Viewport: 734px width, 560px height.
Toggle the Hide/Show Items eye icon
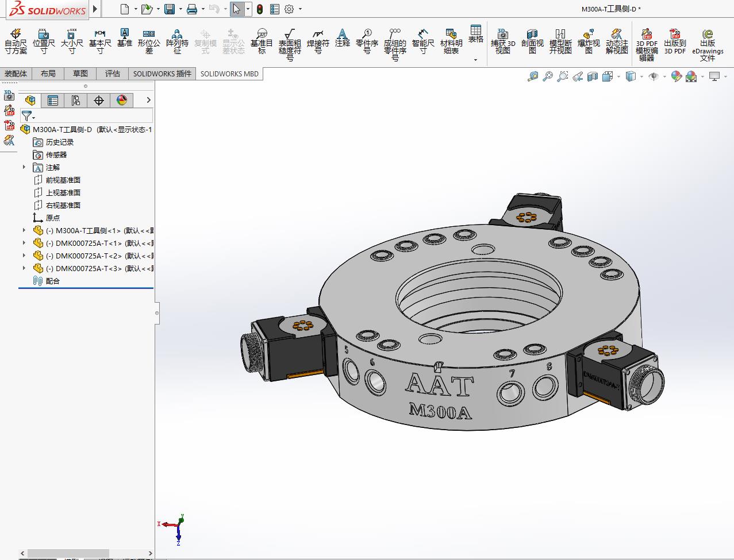654,76
